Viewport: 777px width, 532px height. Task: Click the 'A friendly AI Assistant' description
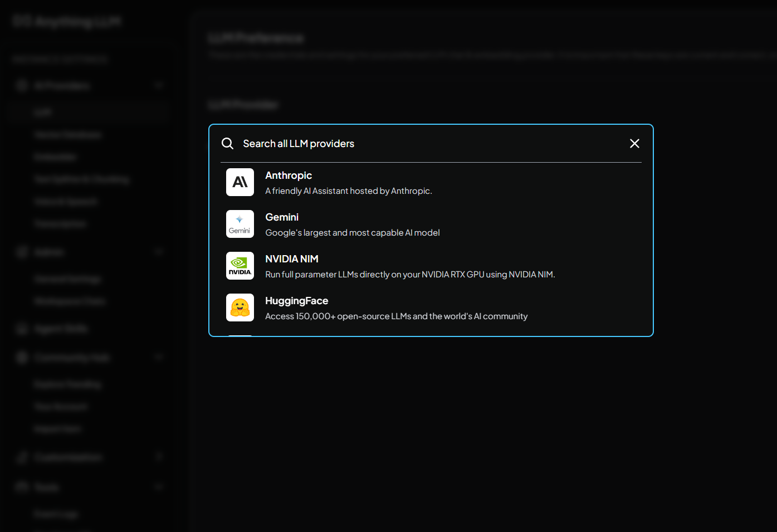click(x=349, y=191)
